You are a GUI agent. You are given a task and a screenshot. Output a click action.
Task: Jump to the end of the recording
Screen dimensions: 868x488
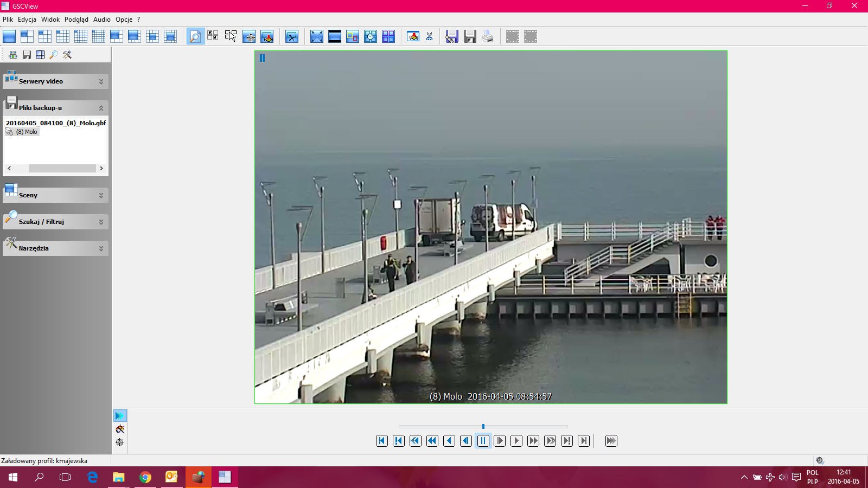[x=584, y=441]
